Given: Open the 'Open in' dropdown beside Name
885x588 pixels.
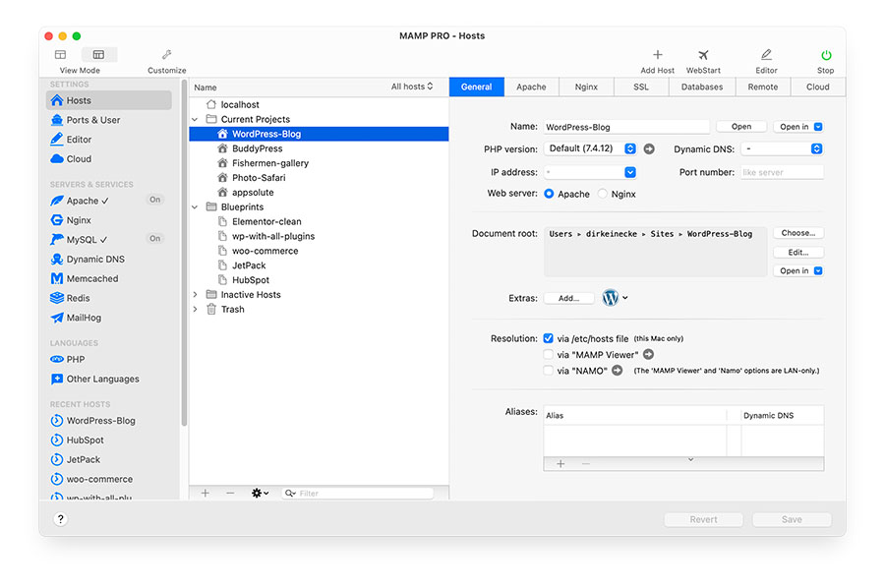Looking at the screenshot, I should coord(798,127).
